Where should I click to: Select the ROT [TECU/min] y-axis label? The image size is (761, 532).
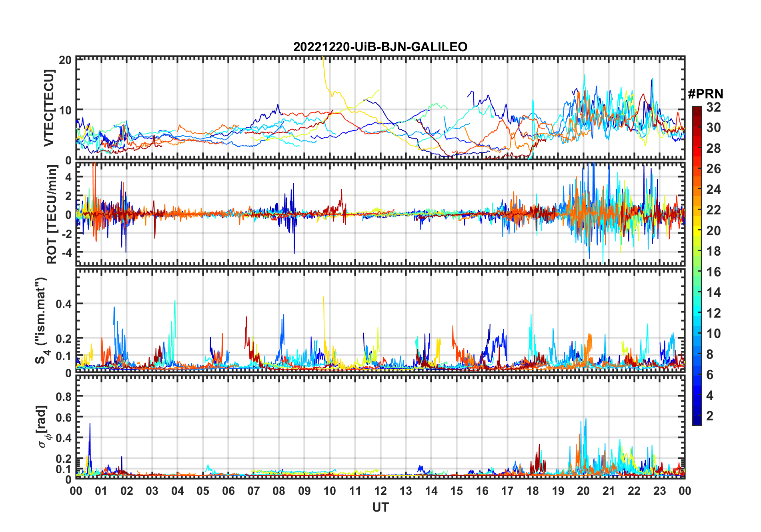coord(52,214)
